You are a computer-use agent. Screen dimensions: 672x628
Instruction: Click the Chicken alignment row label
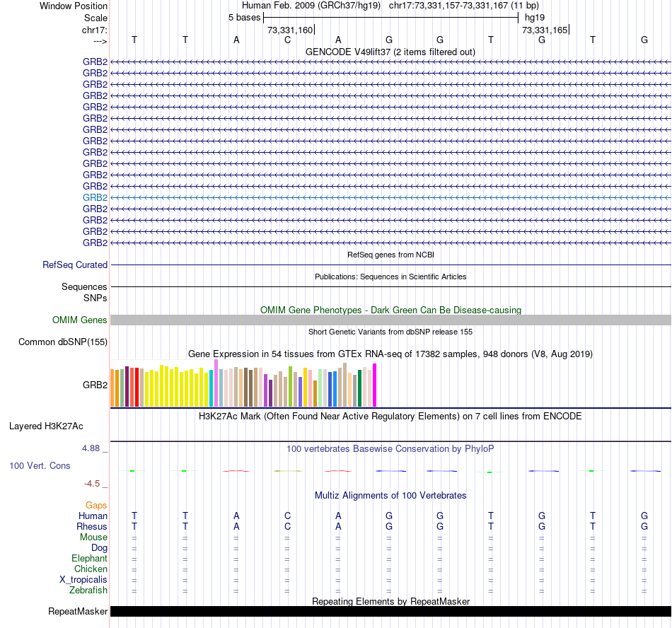point(91,569)
